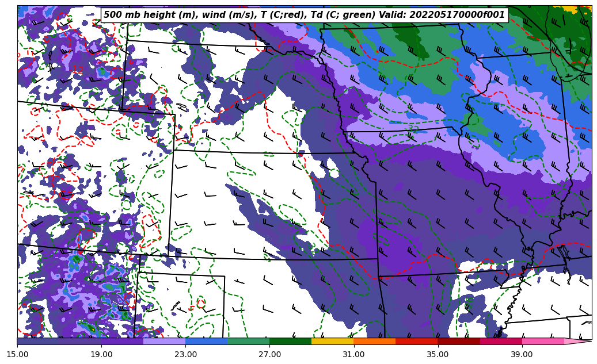
Task: Click the 27.00 colorbar tick label
Action: [x=269, y=354]
